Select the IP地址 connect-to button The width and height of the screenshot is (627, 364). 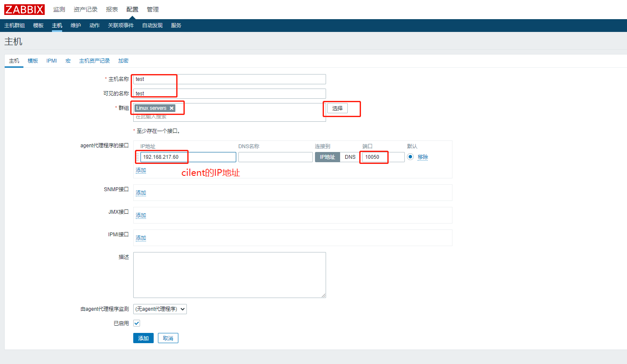pos(327,157)
